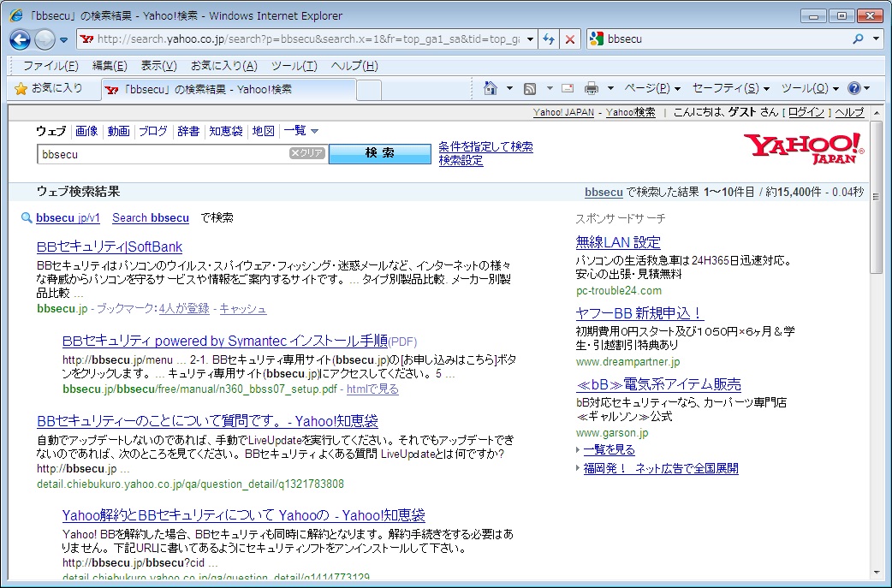Viewport: 892px width, 588px height.
Task: Open Yahoo解約とBBセキュリティについて result
Action: 243,515
